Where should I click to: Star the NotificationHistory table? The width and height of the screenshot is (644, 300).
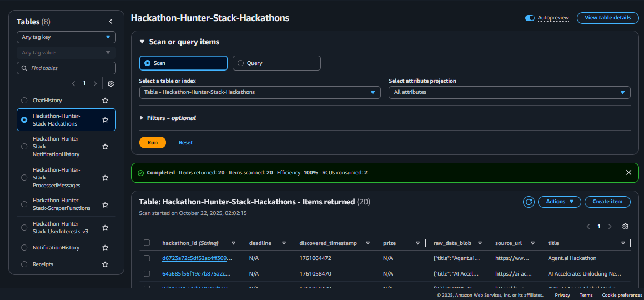pyautogui.click(x=105, y=248)
